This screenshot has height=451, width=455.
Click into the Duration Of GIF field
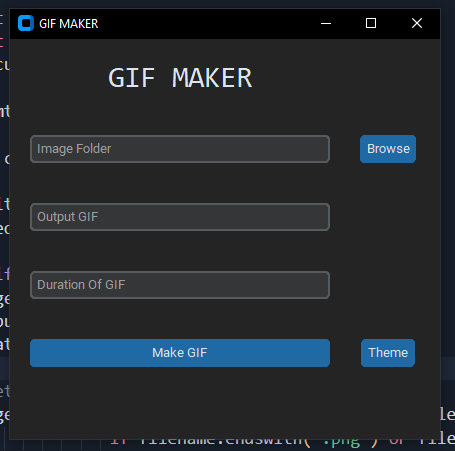click(x=180, y=285)
